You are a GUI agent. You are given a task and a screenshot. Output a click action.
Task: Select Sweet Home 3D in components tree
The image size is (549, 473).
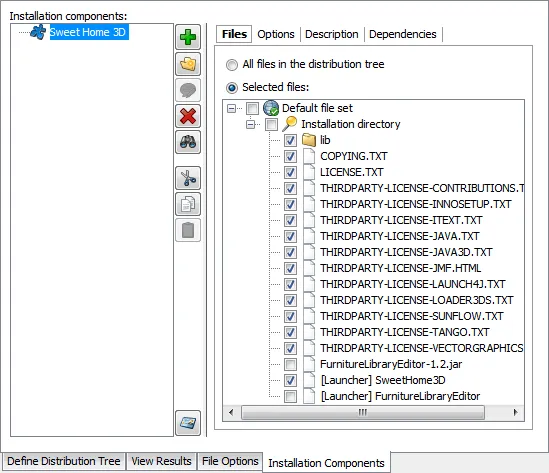(88, 32)
